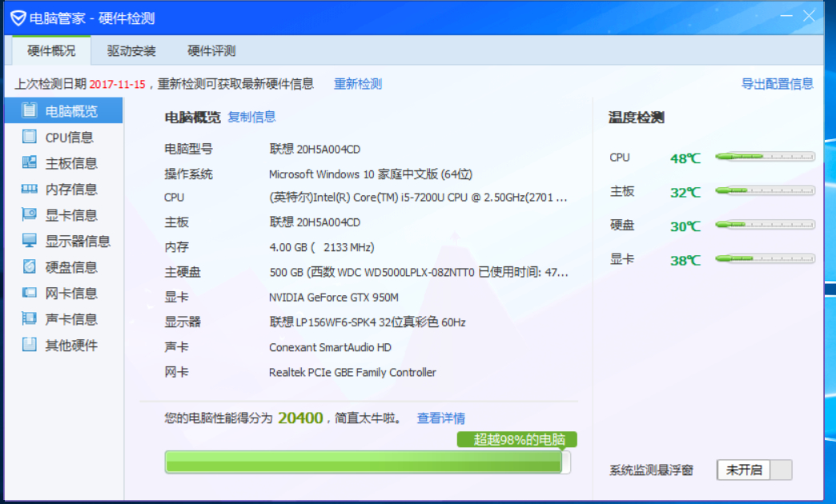Click the last detection date 2017-11-15
The height and width of the screenshot is (504, 836).
(x=117, y=84)
